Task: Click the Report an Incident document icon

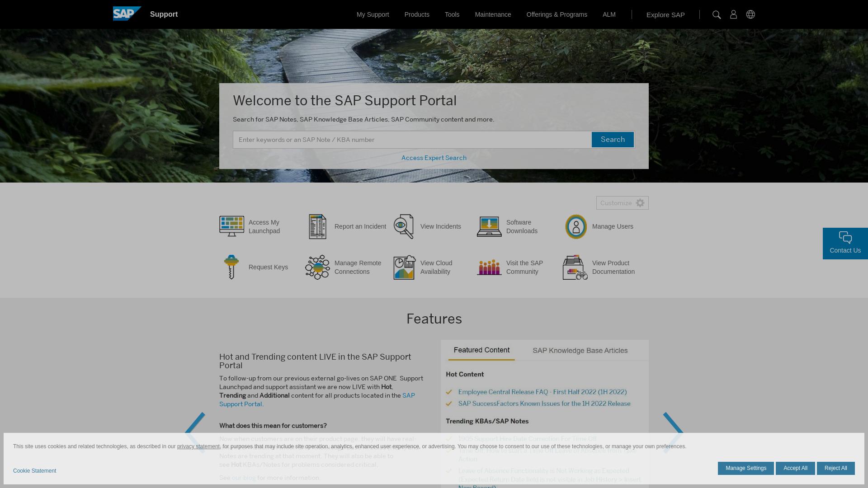Action: [x=317, y=226]
